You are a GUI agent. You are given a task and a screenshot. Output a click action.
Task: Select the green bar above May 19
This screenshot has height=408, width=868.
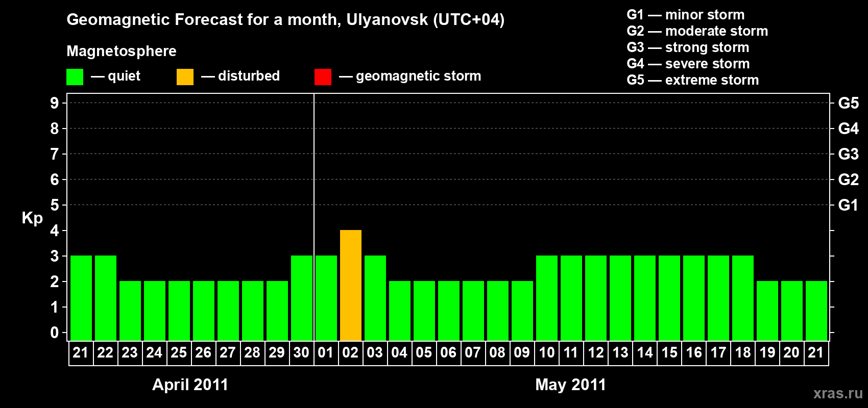(x=767, y=311)
